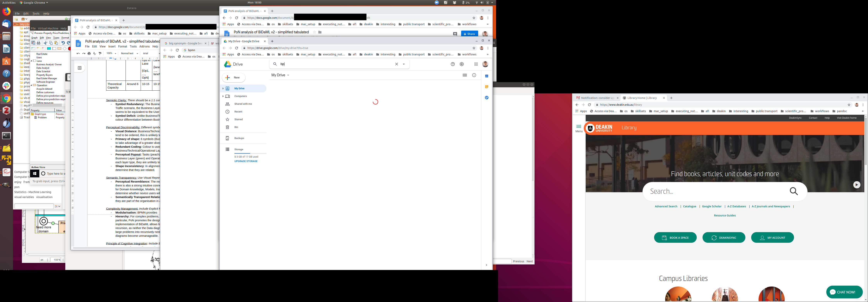The width and height of the screenshot is (868, 302).
Task: Toggle Drive view details info panel
Action: tap(474, 75)
